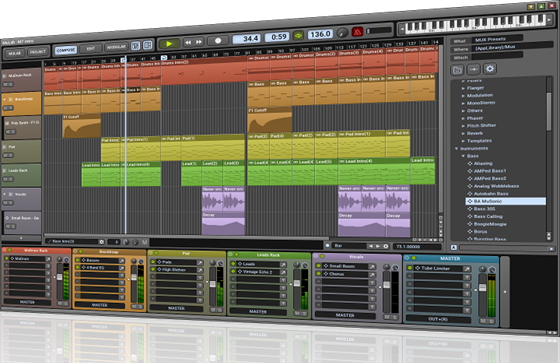The width and height of the screenshot is (560, 363).
Task: Click the What field showing MUX Presets
Action: 498,39
